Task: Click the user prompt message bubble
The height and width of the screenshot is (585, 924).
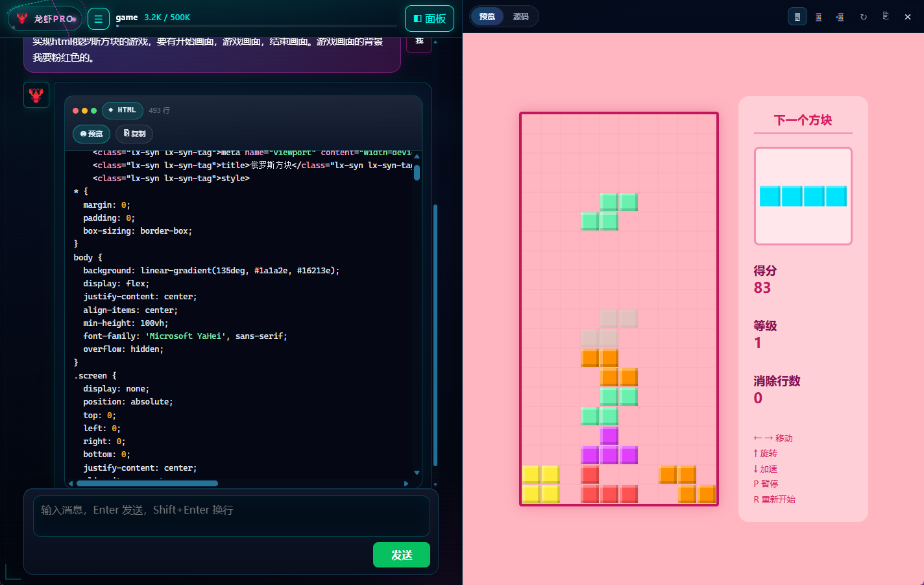Action: tap(212, 53)
